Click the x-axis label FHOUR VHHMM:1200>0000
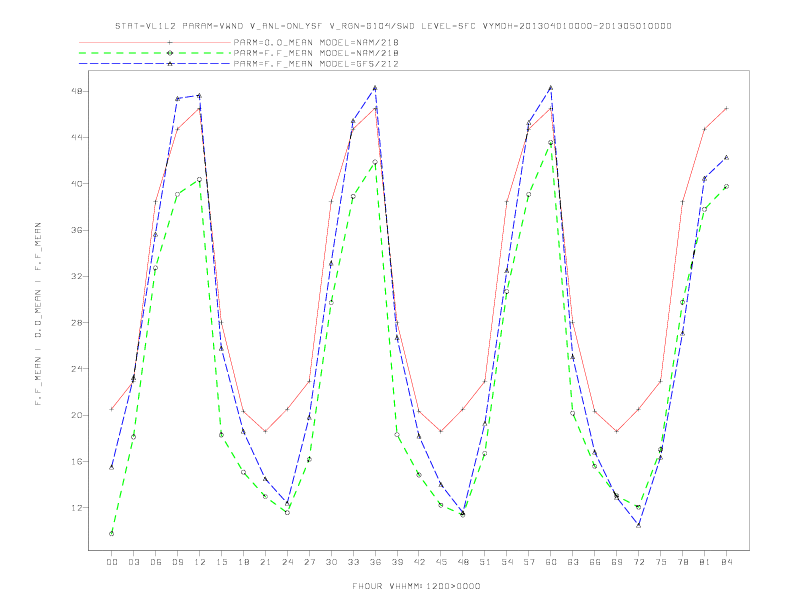792x612 pixels. pos(416,586)
